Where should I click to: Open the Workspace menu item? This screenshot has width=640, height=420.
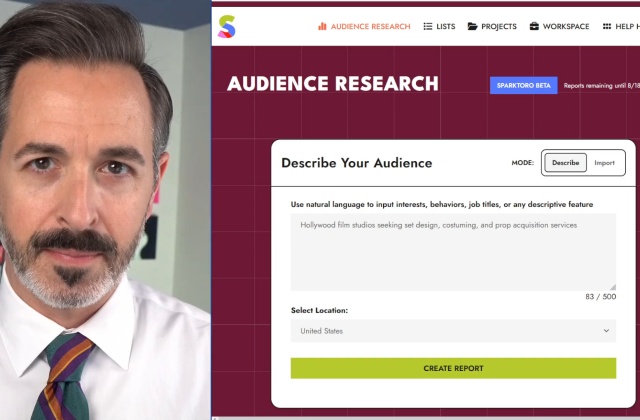(559, 27)
